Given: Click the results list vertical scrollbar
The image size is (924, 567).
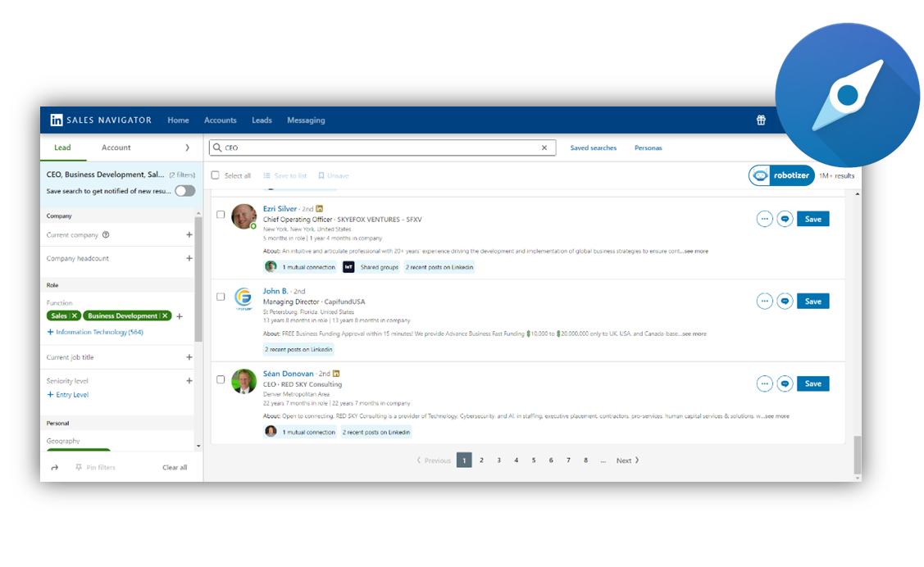Looking at the screenshot, I should tap(857, 455).
